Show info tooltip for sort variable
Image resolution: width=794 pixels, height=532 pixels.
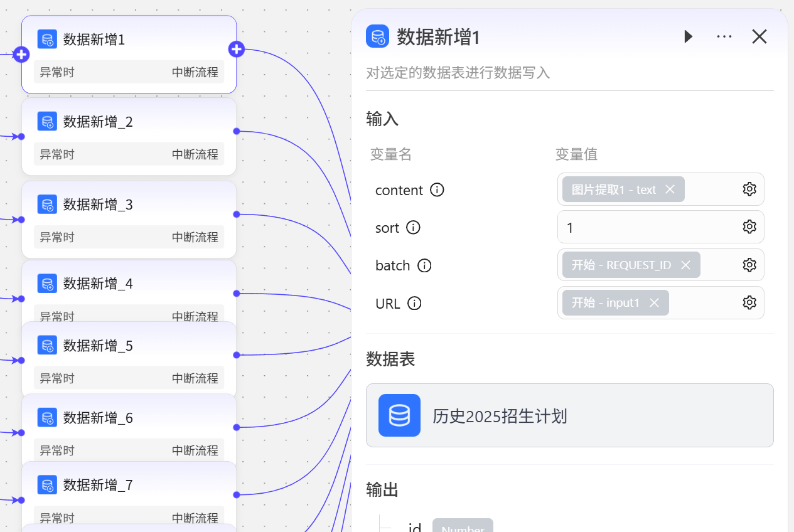(413, 228)
